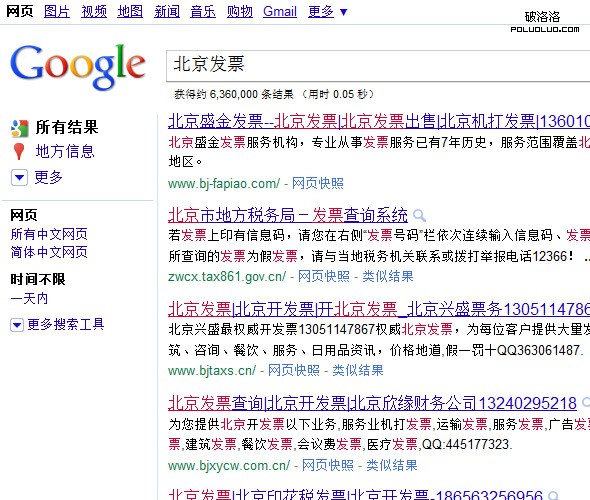Screen dimensions: 590x500
Task: Open the 北京市地方税务局 发票查询系统 result
Action: tap(288, 215)
